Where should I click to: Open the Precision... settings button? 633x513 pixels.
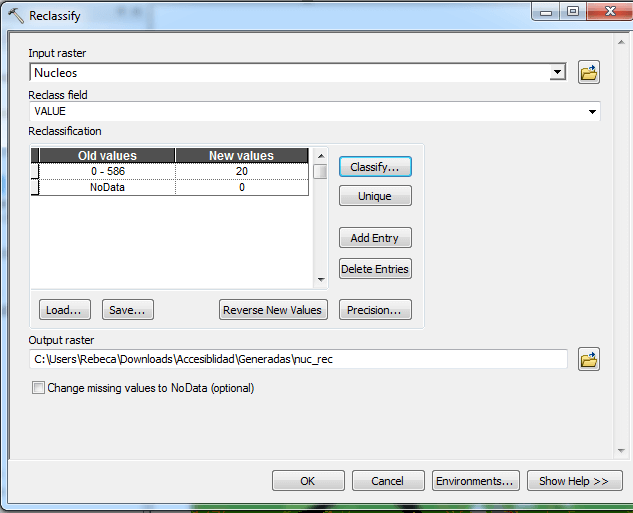pos(375,310)
